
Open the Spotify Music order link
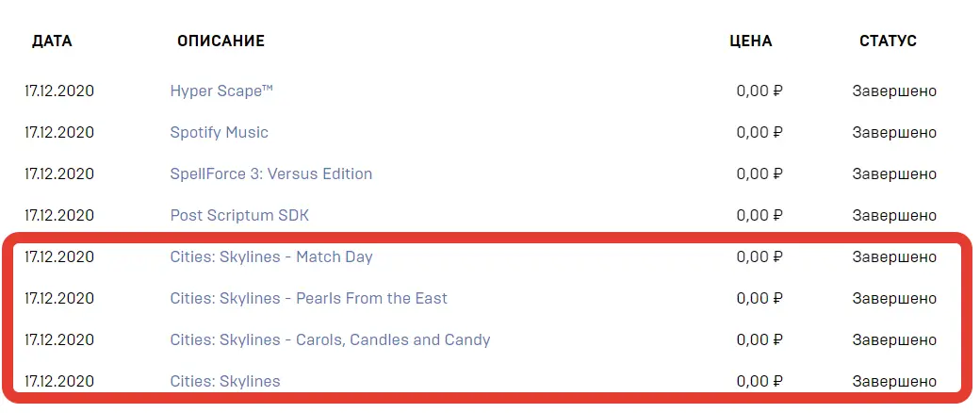(220, 133)
